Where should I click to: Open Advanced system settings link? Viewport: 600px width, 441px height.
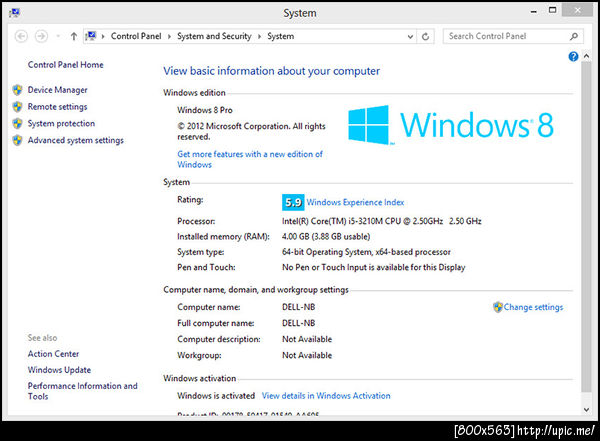pyautogui.click(x=76, y=140)
